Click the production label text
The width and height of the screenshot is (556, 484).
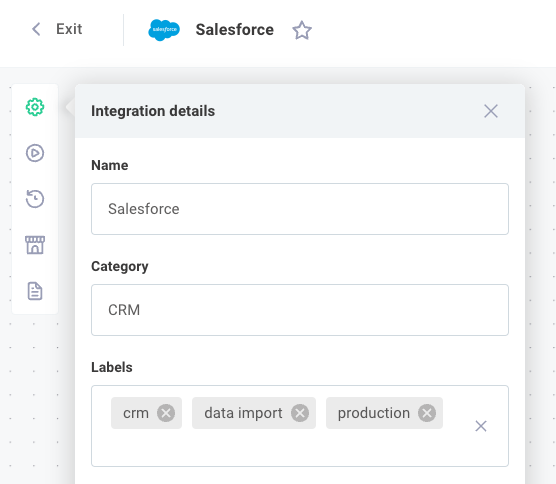374,413
